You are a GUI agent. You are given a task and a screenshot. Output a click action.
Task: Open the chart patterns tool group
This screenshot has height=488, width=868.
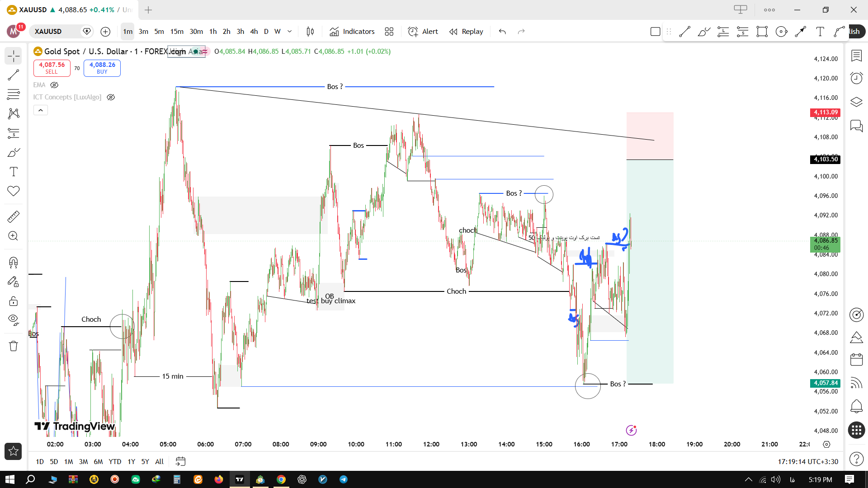[14, 113]
